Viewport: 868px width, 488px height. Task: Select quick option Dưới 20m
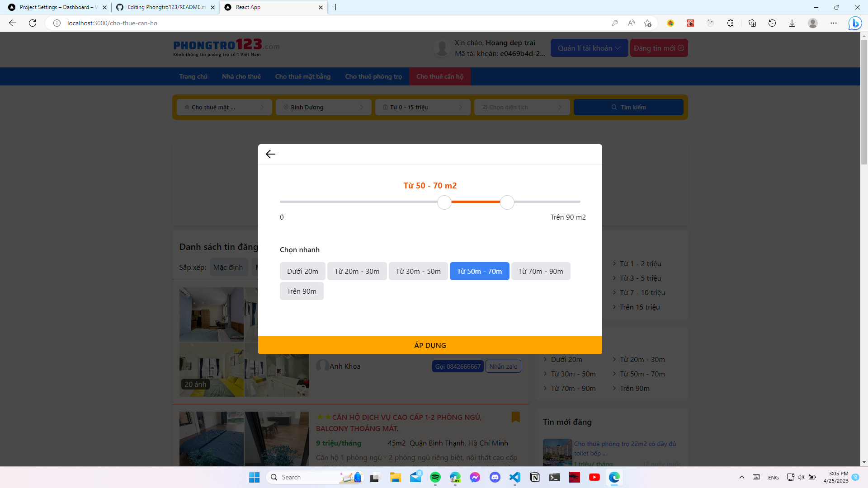(x=302, y=271)
